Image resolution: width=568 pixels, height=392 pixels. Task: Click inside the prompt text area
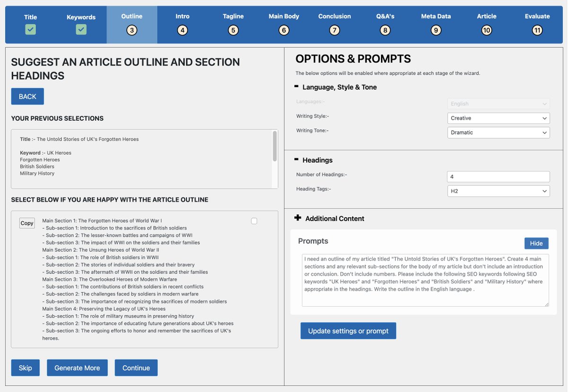point(426,280)
